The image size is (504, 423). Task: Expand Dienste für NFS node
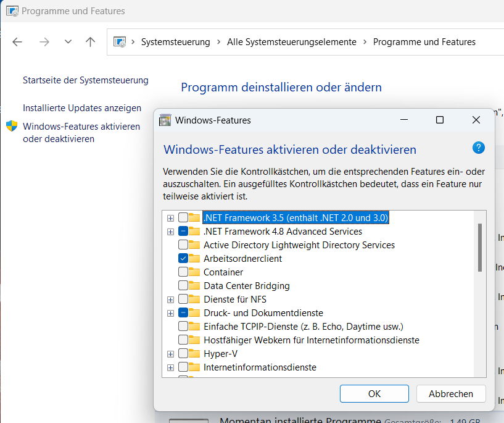click(170, 299)
